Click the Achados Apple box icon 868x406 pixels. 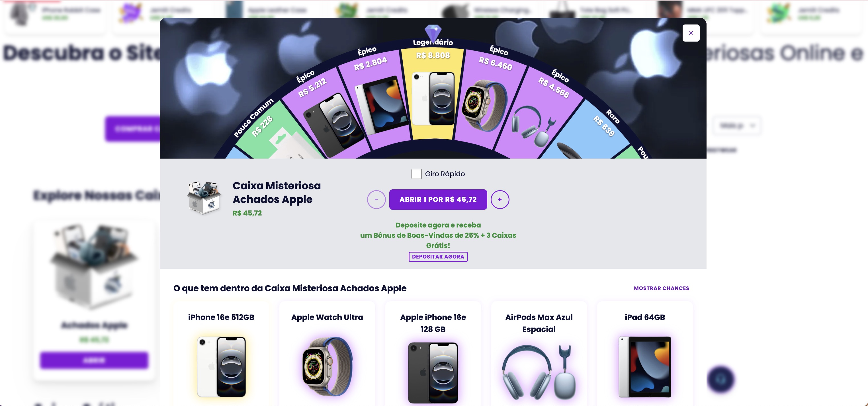click(204, 198)
